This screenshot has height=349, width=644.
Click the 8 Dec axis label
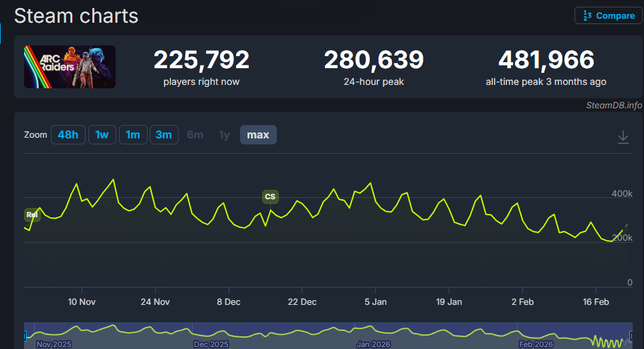click(x=229, y=302)
